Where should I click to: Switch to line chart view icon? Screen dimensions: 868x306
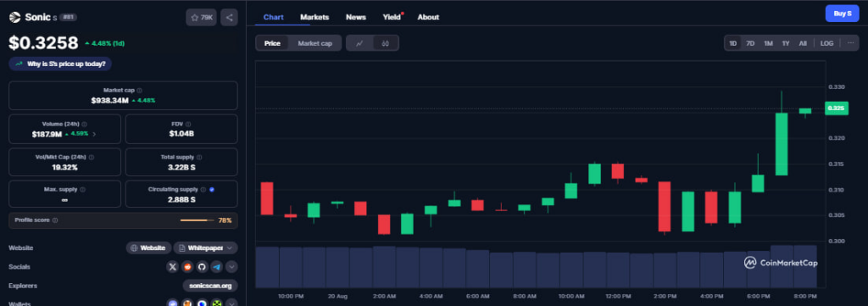[x=359, y=43]
